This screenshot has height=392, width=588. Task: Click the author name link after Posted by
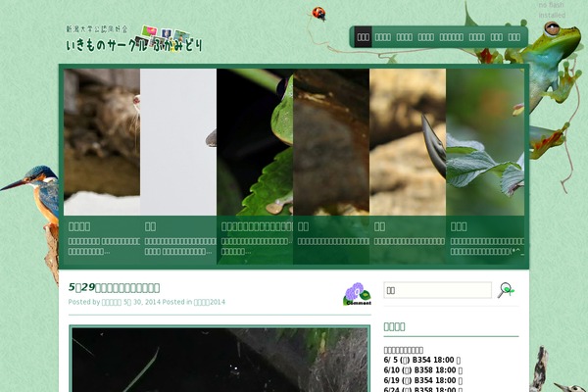[x=112, y=302]
